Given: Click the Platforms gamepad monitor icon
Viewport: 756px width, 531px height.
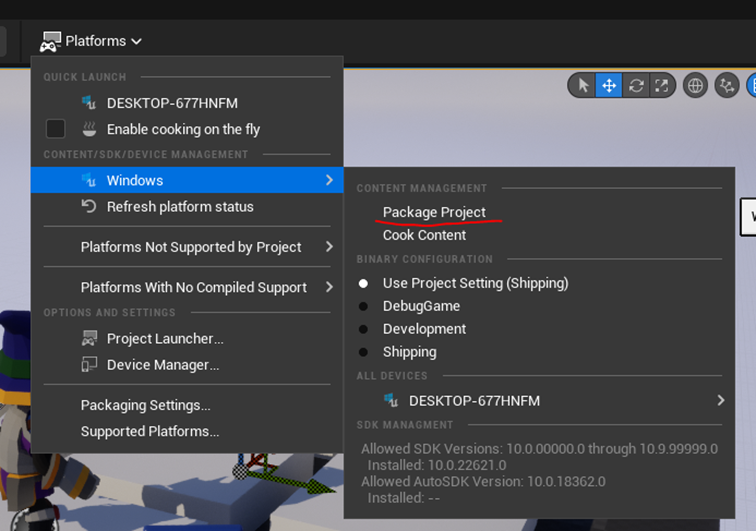Looking at the screenshot, I should pyautogui.click(x=50, y=41).
